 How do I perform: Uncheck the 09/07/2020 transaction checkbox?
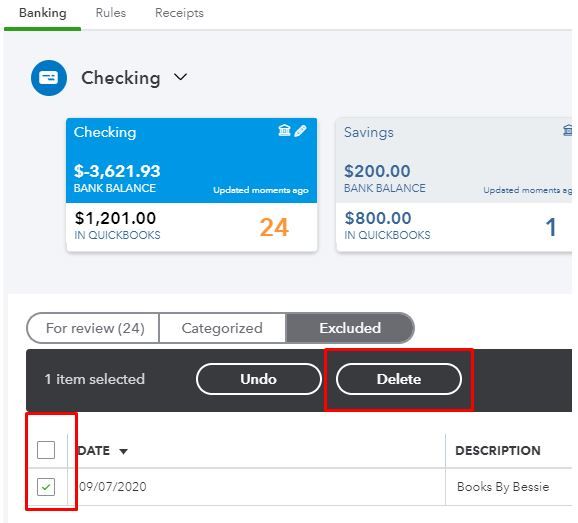pos(46,487)
